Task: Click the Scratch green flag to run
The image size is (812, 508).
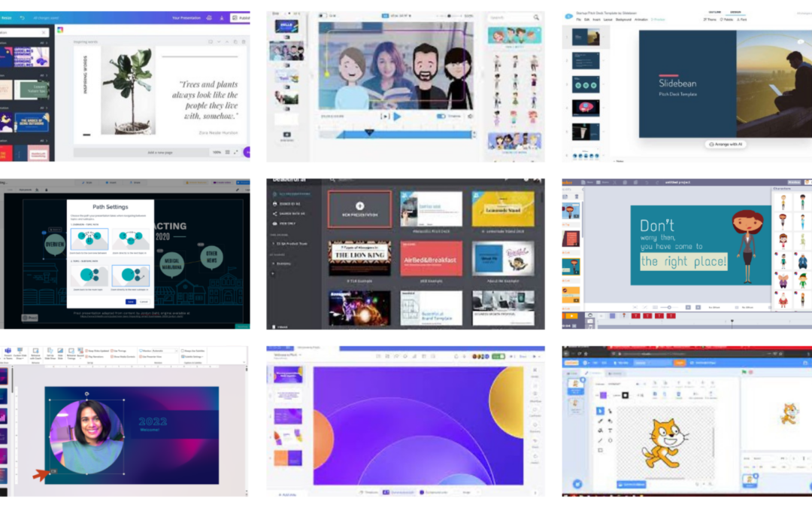Action: tap(744, 373)
